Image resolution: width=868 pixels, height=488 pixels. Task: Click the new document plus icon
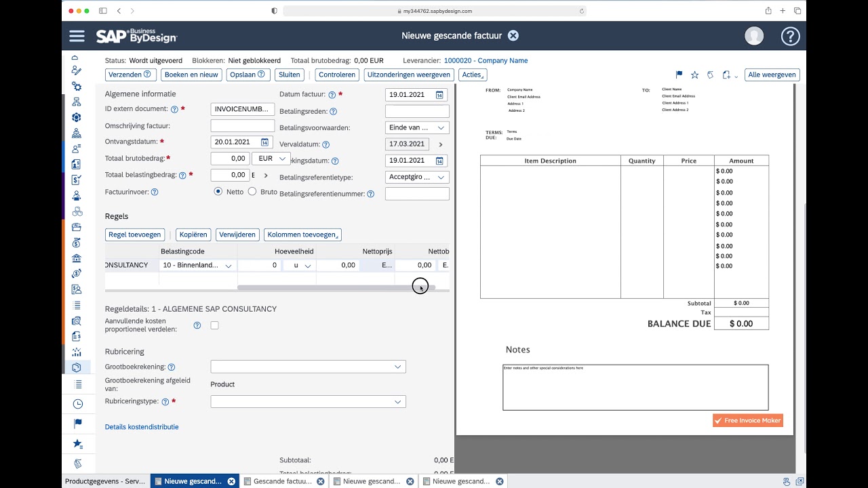click(726, 75)
